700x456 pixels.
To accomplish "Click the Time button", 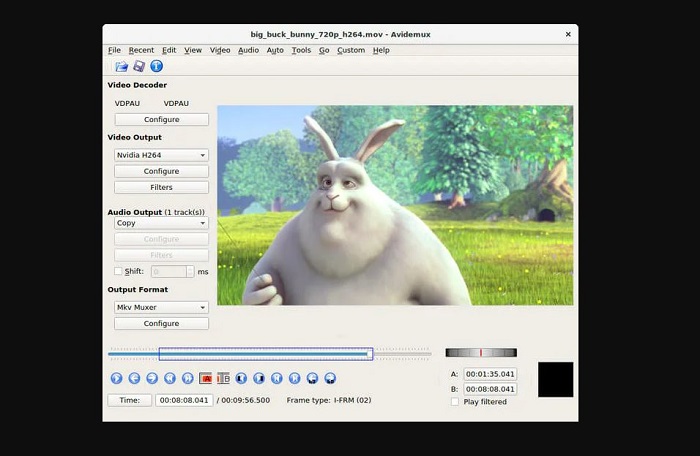I will (x=129, y=400).
